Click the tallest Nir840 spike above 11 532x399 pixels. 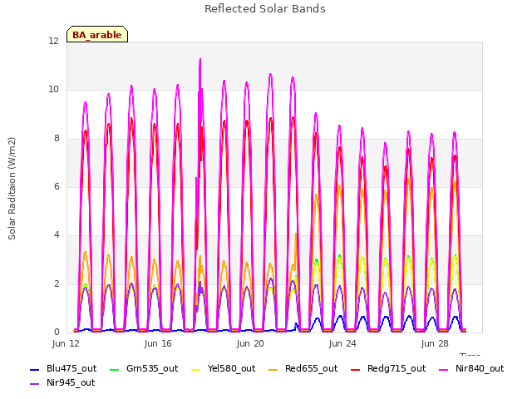coord(200,61)
